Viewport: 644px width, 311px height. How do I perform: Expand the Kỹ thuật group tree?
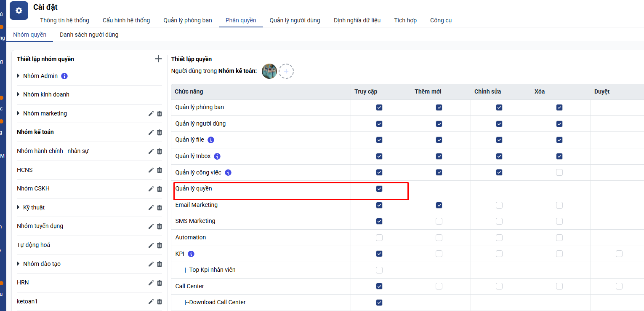tap(18, 207)
